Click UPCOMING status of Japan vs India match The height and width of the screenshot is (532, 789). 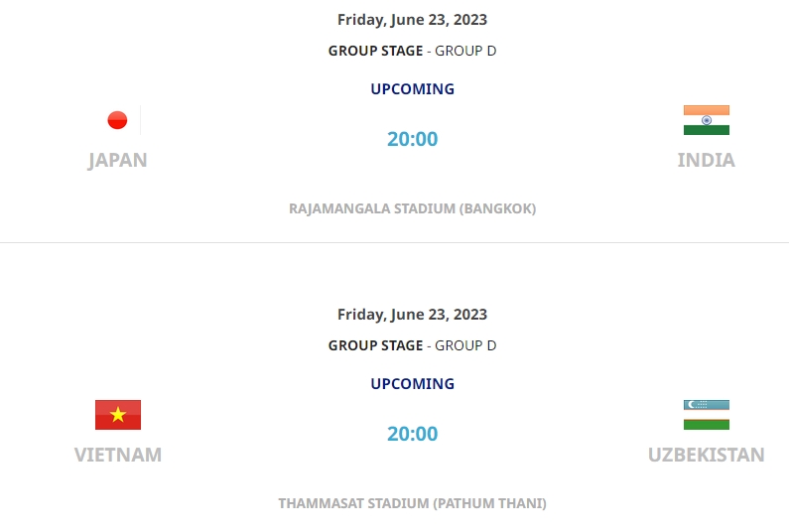tap(413, 89)
